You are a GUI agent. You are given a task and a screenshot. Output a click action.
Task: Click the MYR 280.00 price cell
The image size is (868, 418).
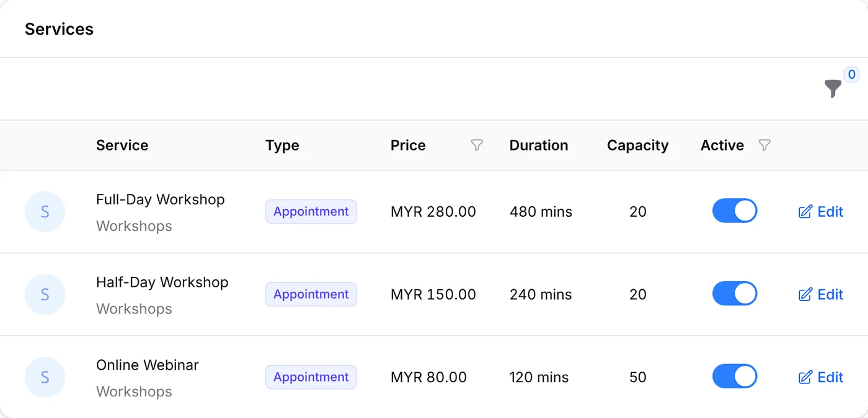coord(433,212)
